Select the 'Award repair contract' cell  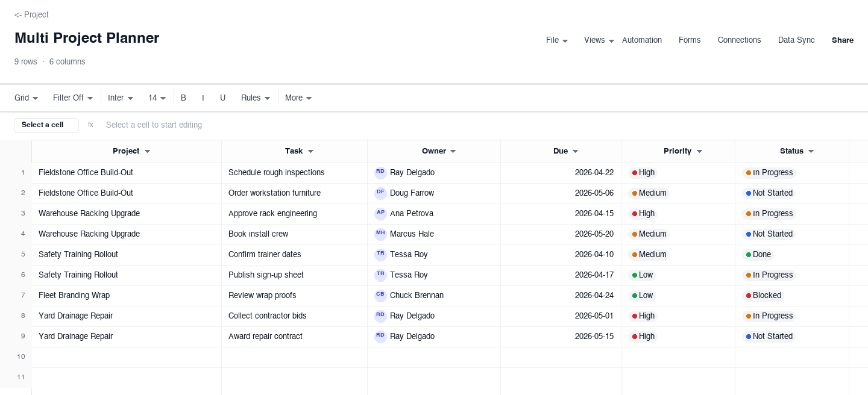[295, 337]
